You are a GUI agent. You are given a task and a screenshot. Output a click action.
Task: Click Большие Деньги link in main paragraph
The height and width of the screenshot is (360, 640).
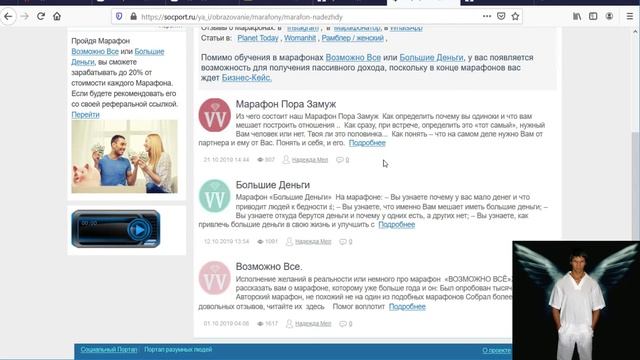coord(431,58)
